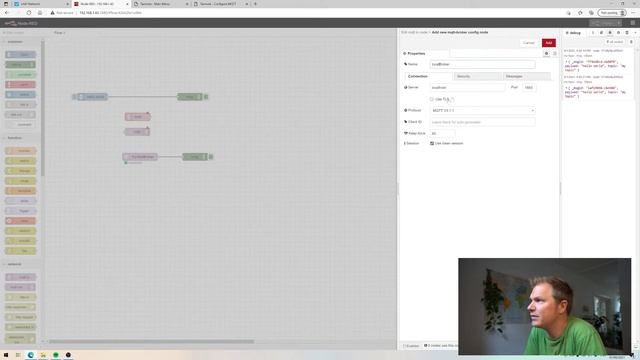Click the red Add button
The width and height of the screenshot is (640, 360).
[x=549, y=43]
